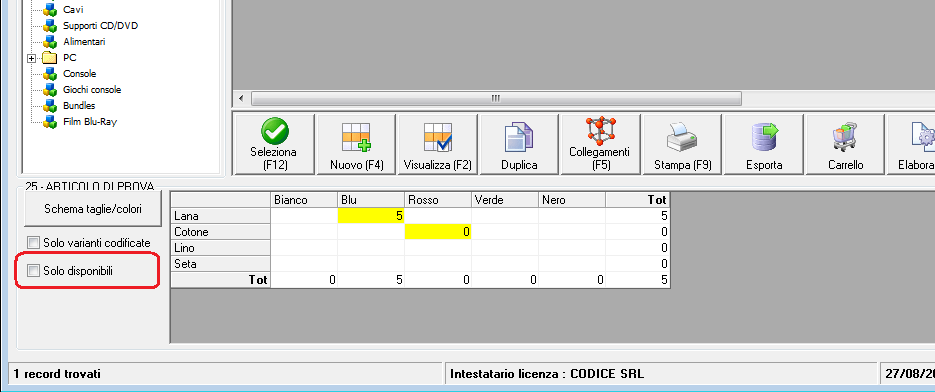Screen dimensions: 935x392
Task: Click the date in status bar
Action: (909, 374)
